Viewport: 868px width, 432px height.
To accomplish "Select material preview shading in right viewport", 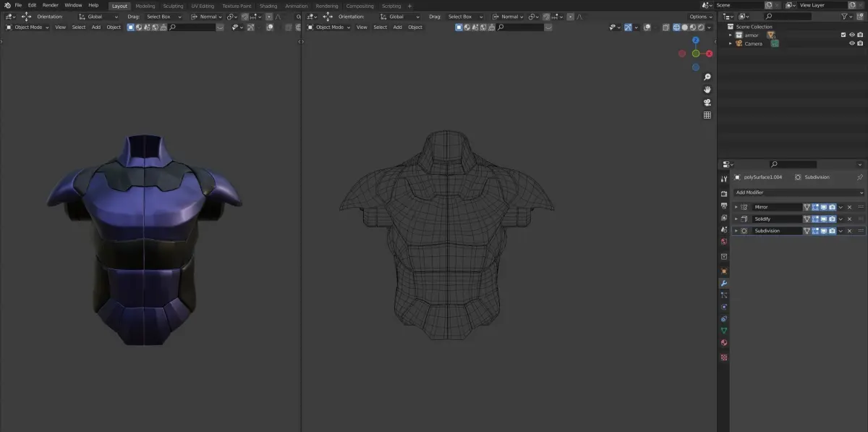I will [692, 27].
